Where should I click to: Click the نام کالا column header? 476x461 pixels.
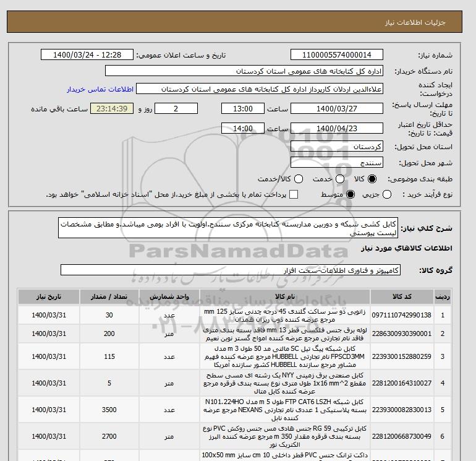click(272, 296)
